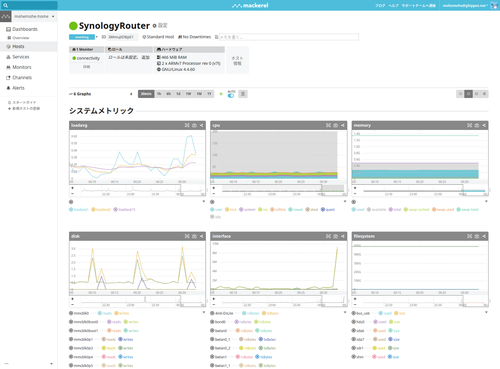Click the search magnifier icon

[x=5, y=5]
